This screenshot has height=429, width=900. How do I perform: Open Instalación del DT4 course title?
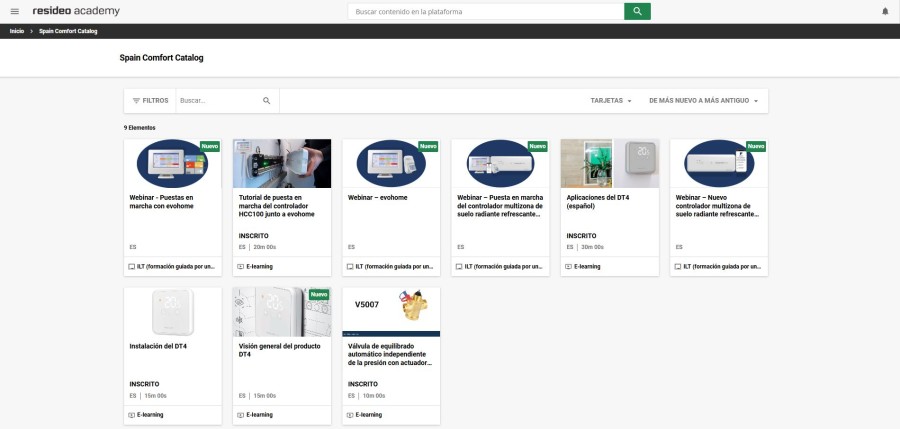coord(158,346)
